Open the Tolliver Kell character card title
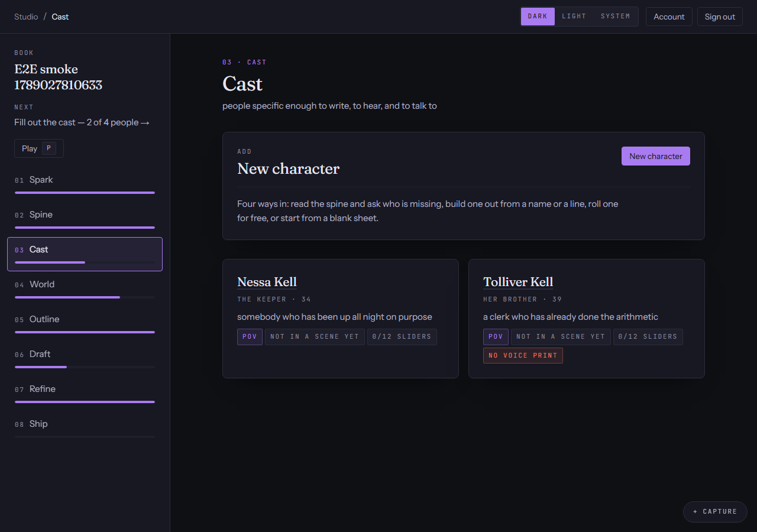This screenshot has width=757, height=532. pyautogui.click(x=518, y=282)
